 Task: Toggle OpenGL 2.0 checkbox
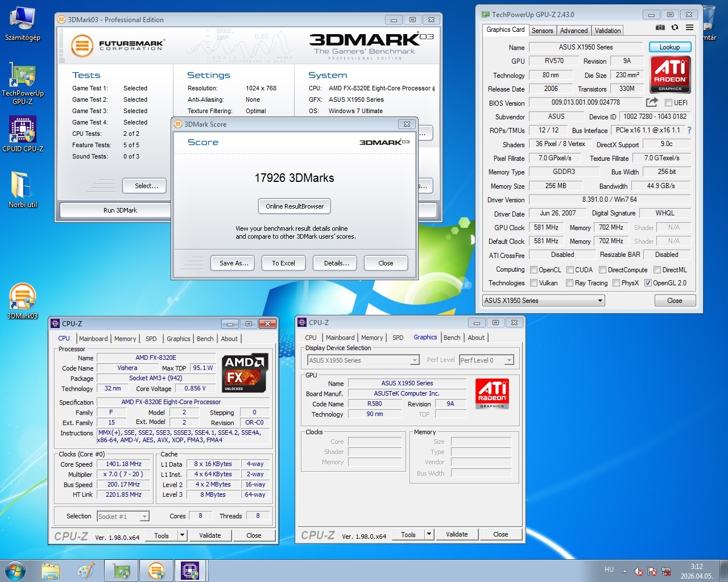click(x=648, y=283)
